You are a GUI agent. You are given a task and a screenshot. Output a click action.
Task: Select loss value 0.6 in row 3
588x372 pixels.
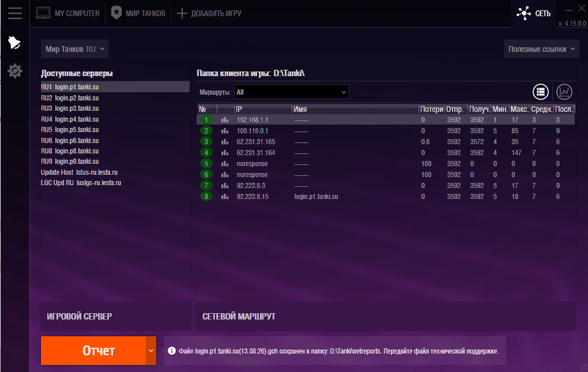(x=425, y=142)
